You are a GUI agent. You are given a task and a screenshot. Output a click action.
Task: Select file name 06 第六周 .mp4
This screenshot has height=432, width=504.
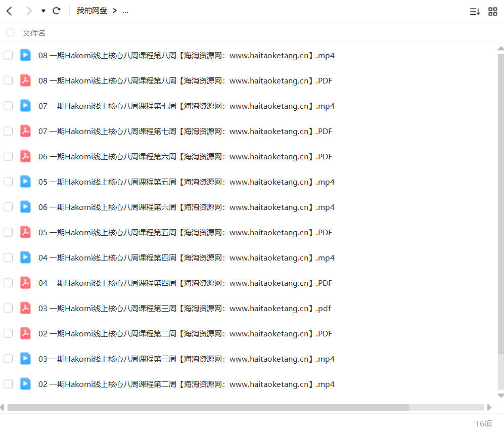pos(187,207)
